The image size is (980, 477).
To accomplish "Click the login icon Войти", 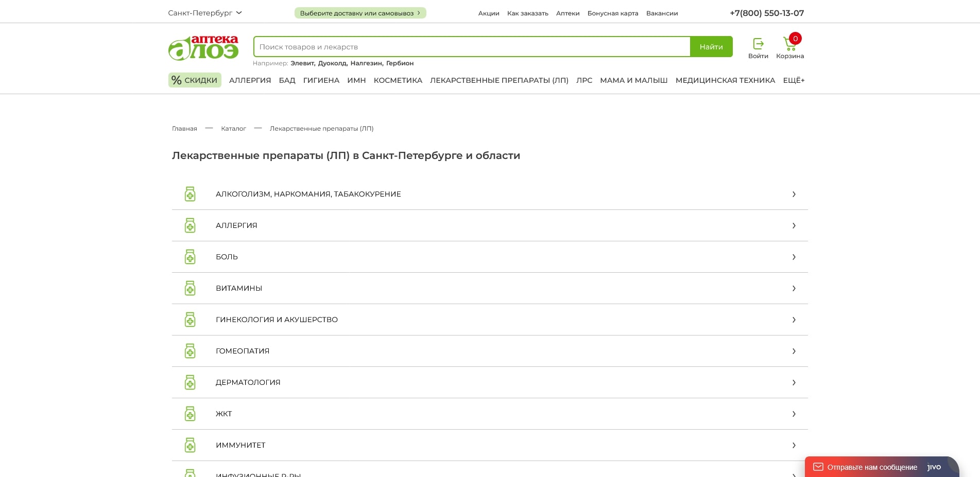I will point(758,44).
